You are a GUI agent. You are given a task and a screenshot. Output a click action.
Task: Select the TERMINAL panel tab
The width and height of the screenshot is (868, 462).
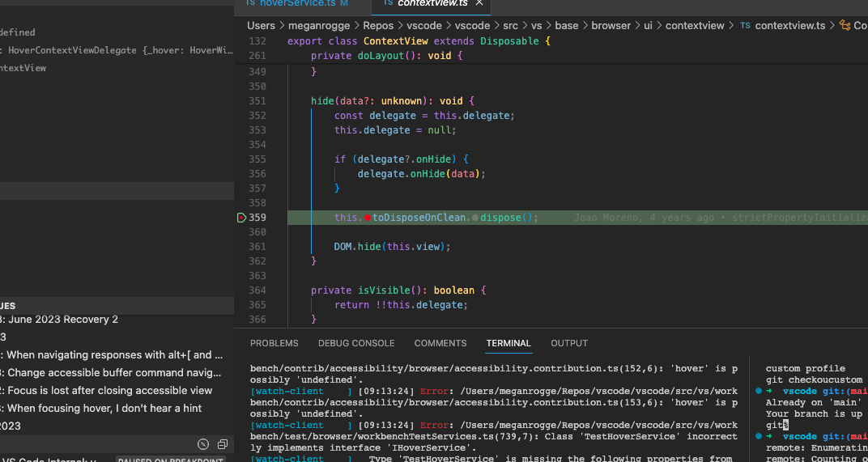[508, 343]
